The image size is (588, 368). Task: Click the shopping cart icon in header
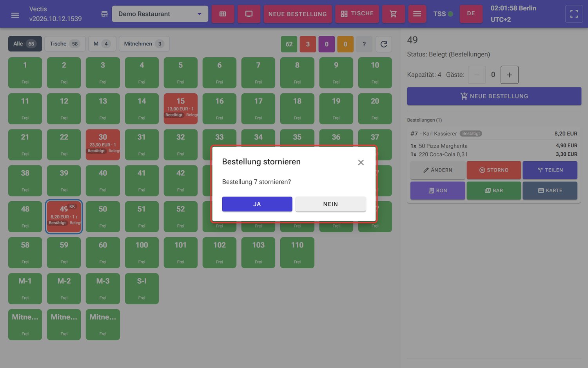[393, 14]
